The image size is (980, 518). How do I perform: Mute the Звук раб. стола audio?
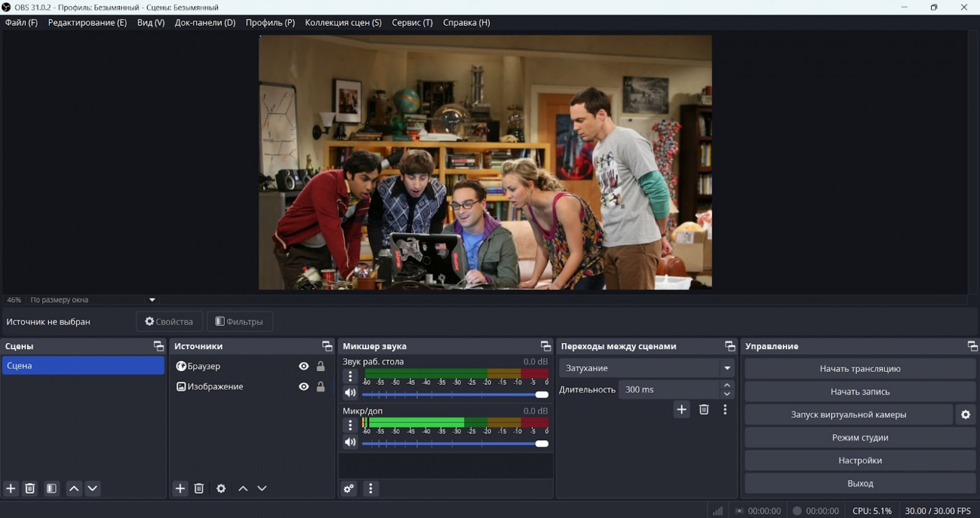[x=351, y=393]
